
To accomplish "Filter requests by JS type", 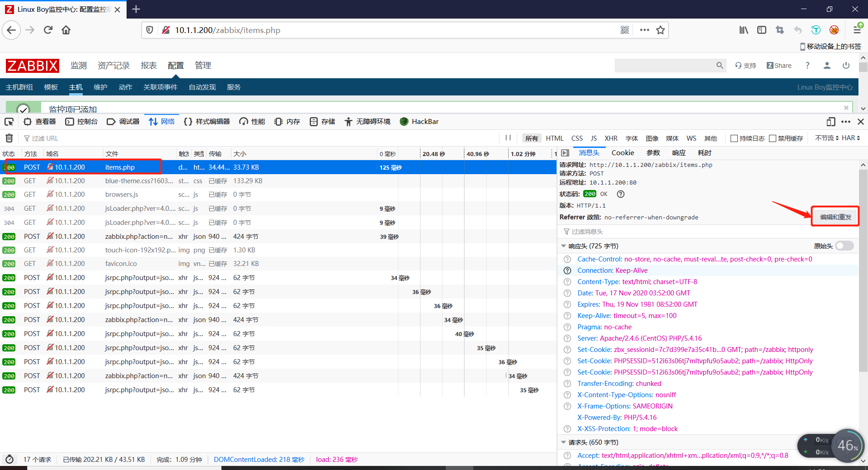I will point(594,138).
